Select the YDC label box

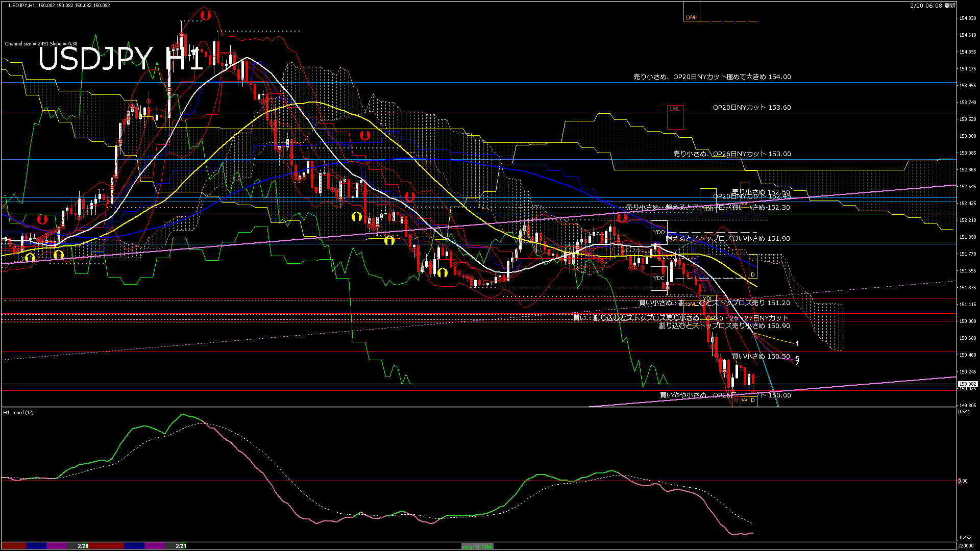(x=659, y=278)
